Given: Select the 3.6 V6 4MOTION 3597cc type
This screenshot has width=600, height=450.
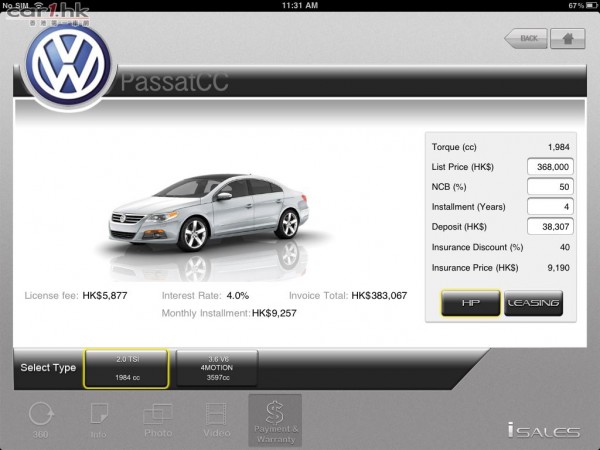Looking at the screenshot, I should point(217,368).
